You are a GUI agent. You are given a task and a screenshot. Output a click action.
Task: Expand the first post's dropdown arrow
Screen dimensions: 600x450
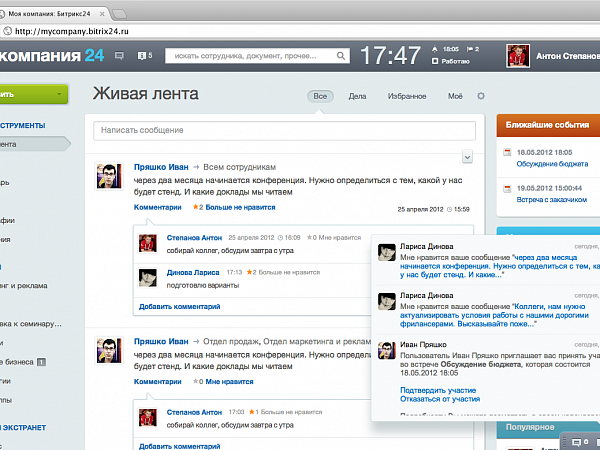467,157
